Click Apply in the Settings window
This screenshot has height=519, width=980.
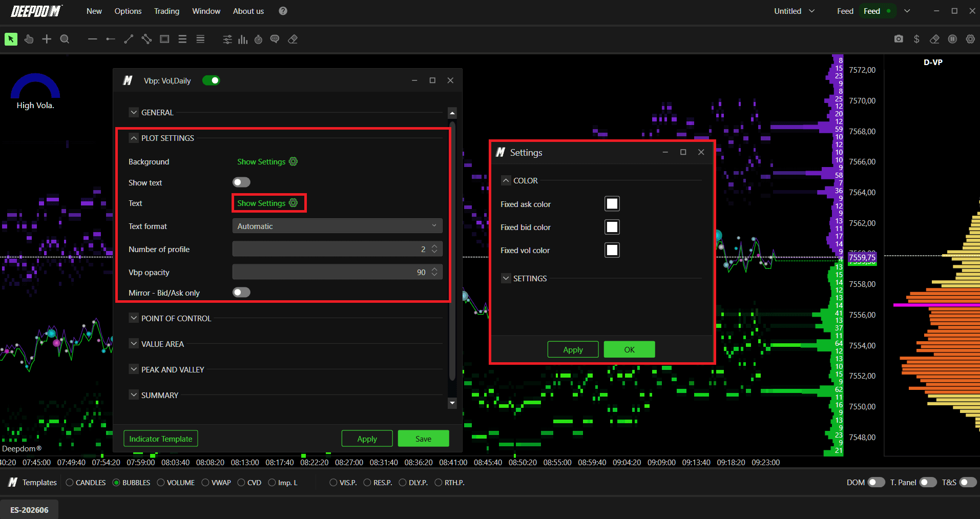coord(573,349)
